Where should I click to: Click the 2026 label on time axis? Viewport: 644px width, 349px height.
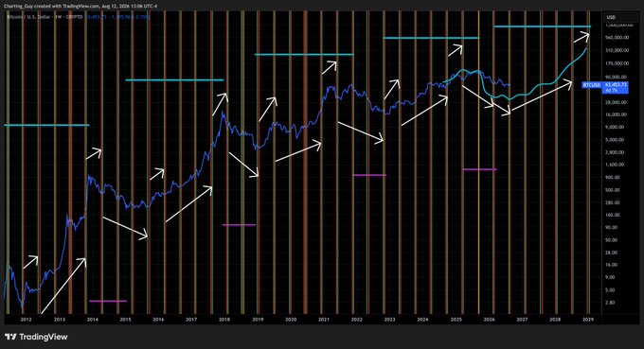[x=490, y=320]
